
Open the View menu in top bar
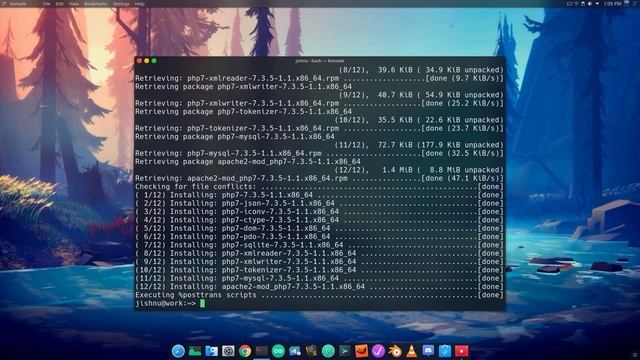[x=74, y=4]
